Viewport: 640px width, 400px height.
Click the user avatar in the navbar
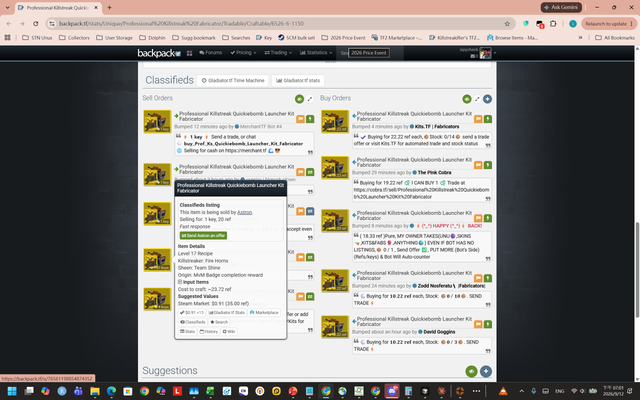[x=485, y=53]
